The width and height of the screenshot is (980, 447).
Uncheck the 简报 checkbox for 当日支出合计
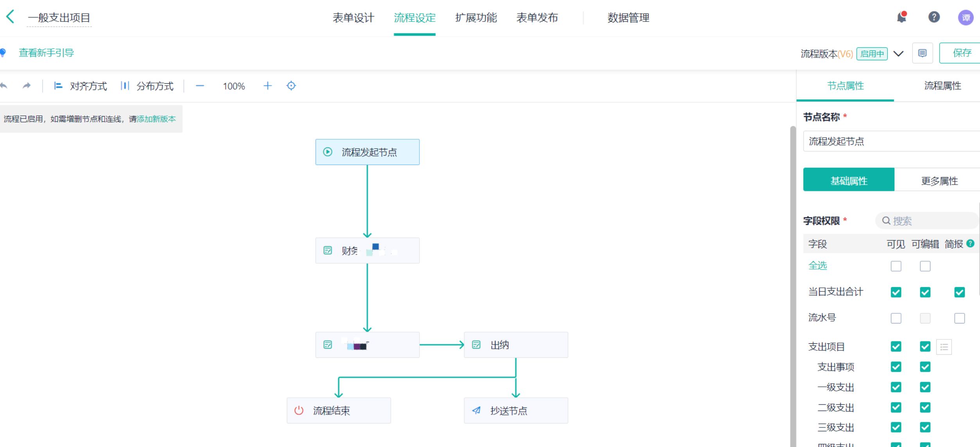tap(959, 292)
